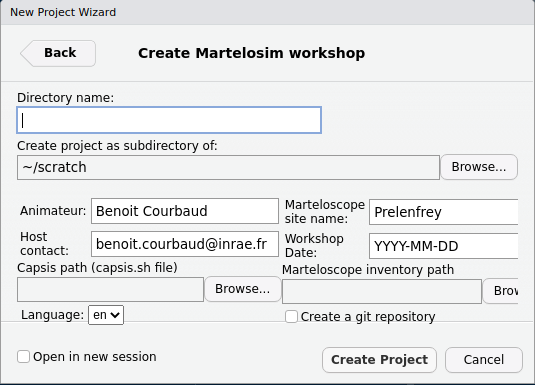Click the Marteloscope inventory path label
Screen dimensions: 535x385
(368, 270)
